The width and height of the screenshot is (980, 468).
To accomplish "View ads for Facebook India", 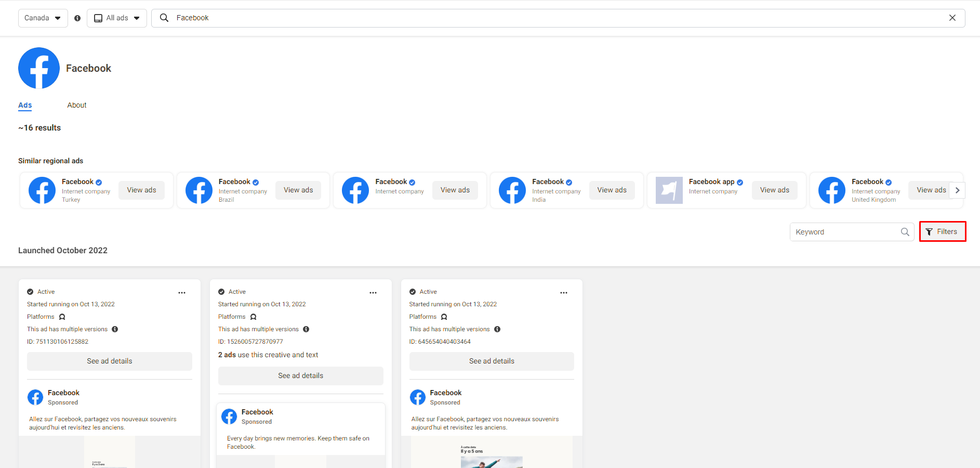I will [x=612, y=190].
